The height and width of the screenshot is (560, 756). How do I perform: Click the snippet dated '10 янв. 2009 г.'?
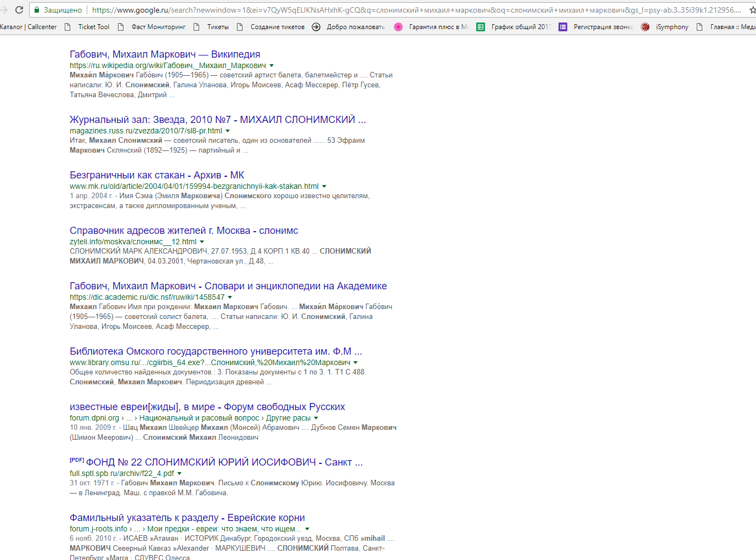click(x=233, y=433)
